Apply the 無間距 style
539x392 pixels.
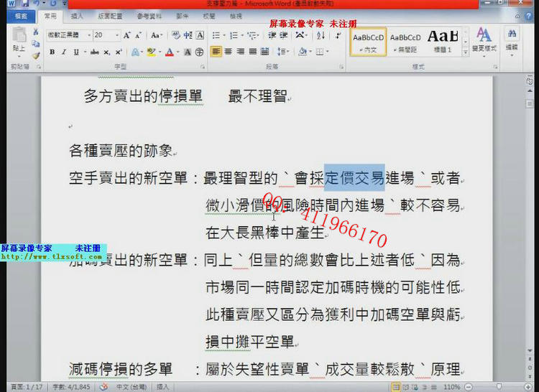405,41
